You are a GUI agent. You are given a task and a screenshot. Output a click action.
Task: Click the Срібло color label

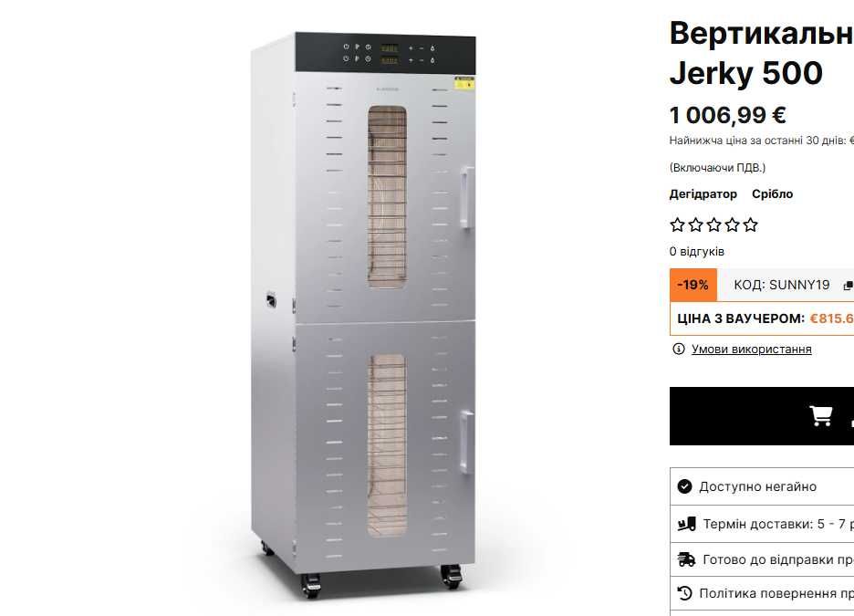point(772,194)
